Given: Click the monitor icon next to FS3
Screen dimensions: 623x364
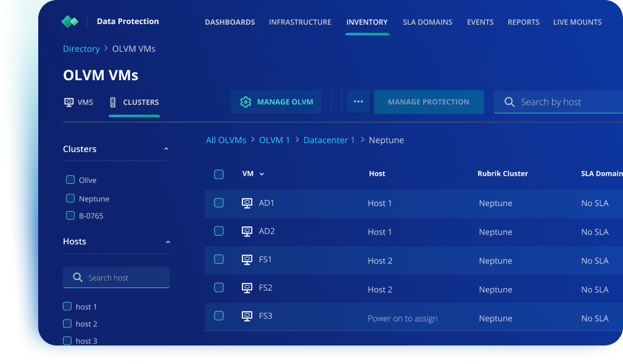Looking at the screenshot, I should click(247, 315).
